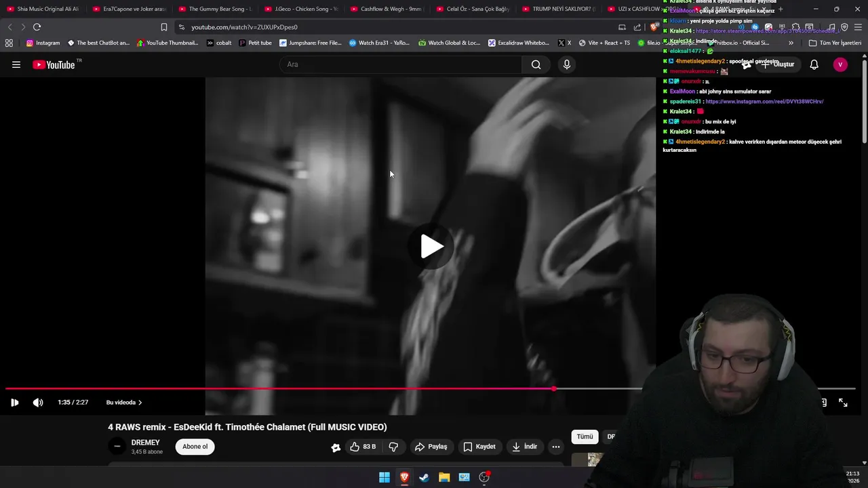The width and height of the screenshot is (868, 488).
Task: Click the remix icon beside like button
Action: click(x=336, y=447)
